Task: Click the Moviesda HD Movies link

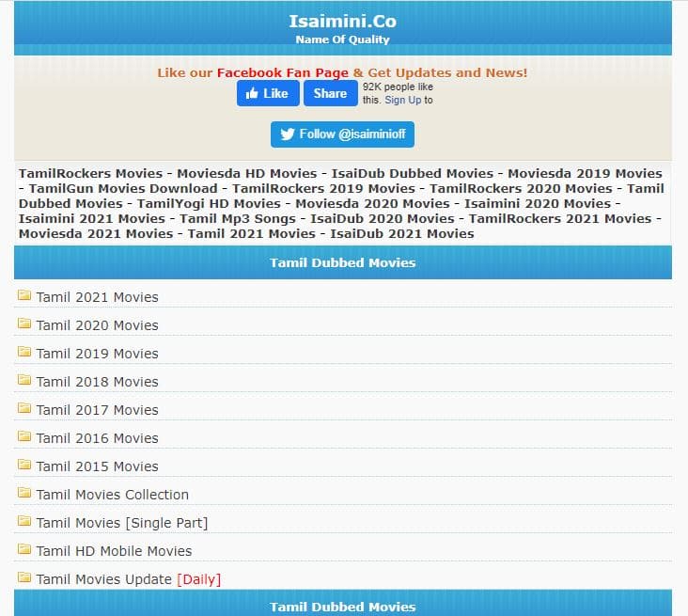Action: [246, 173]
